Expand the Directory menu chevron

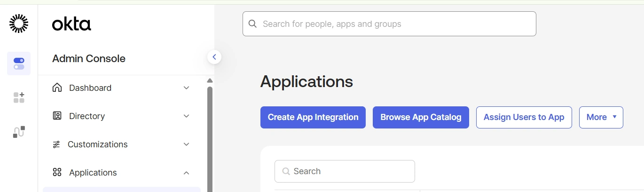pyautogui.click(x=186, y=116)
